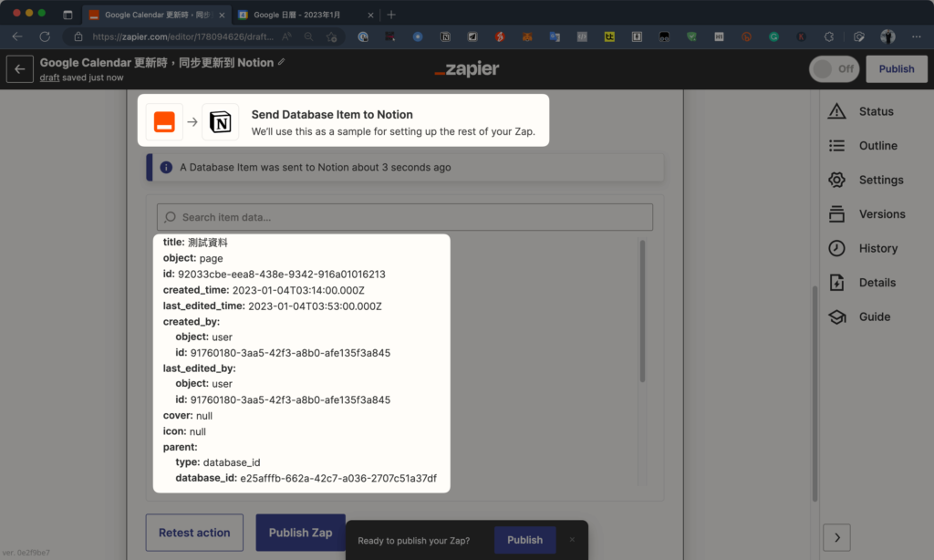This screenshot has width=934, height=560.
Task: Click the Publish button in header
Action: click(x=897, y=69)
